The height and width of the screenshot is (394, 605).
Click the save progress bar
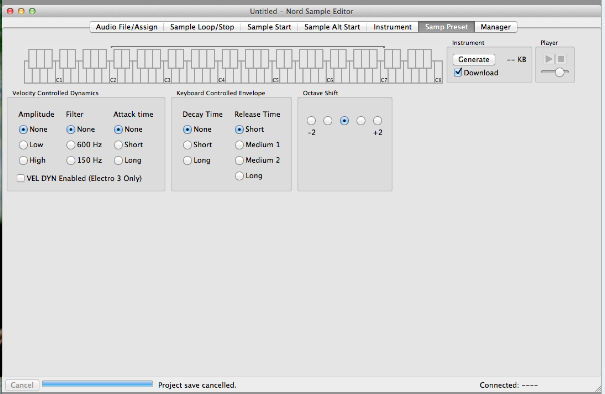[97, 384]
